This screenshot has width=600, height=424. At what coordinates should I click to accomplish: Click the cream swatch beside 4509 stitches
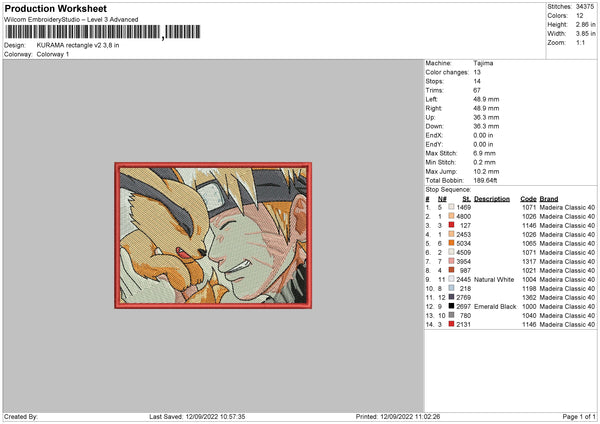(452, 252)
